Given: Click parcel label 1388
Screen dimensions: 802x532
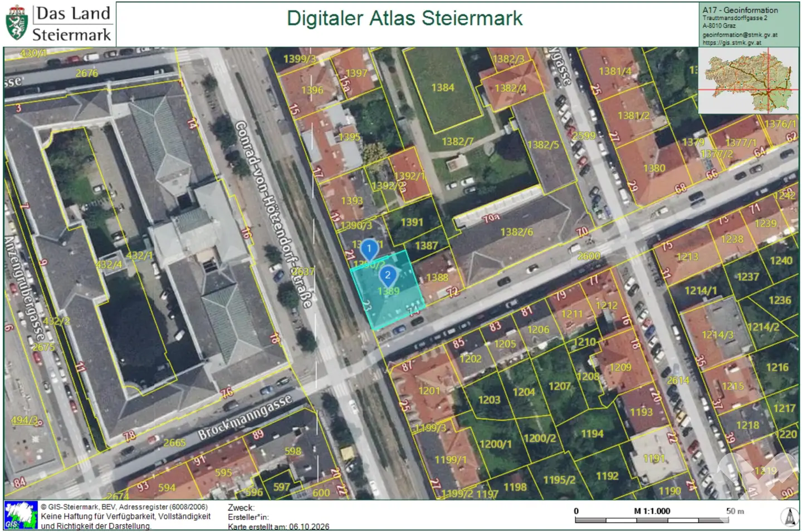Looking at the screenshot, I should (437, 277).
